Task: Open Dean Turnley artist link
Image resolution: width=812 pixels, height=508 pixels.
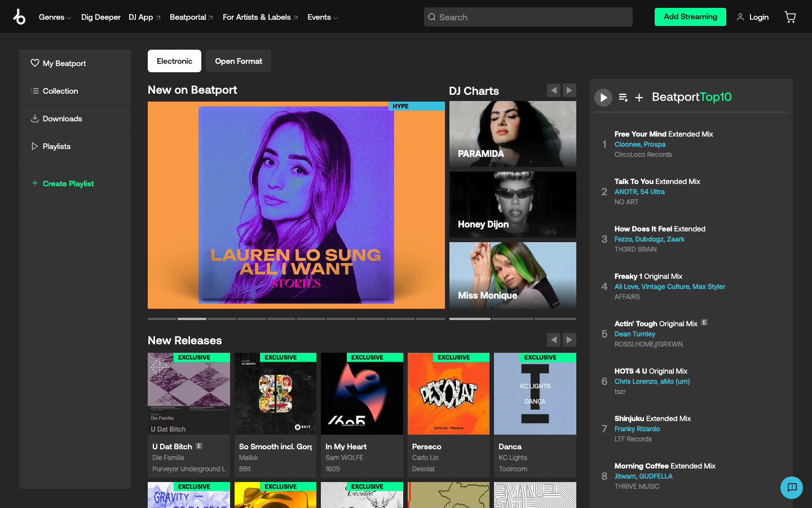Action: click(x=635, y=334)
